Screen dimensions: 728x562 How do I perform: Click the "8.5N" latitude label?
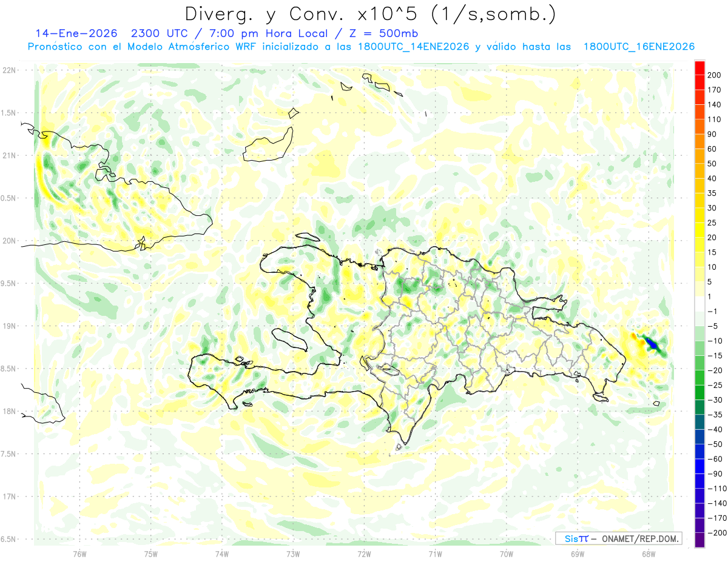tap(8, 369)
